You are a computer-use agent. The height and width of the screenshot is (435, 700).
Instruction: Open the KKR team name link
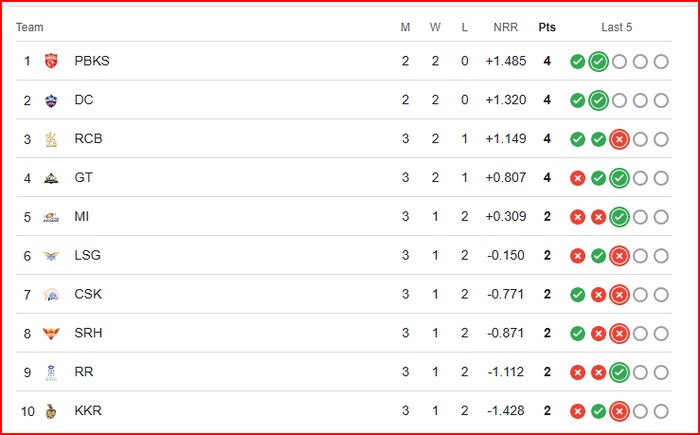pyautogui.click(x=88, y=411)
